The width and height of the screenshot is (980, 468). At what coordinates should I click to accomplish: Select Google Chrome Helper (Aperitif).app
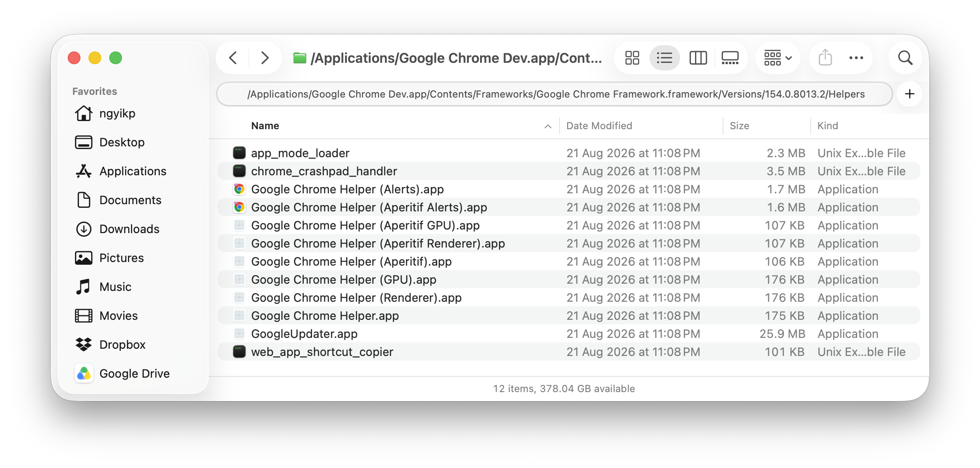569,262
